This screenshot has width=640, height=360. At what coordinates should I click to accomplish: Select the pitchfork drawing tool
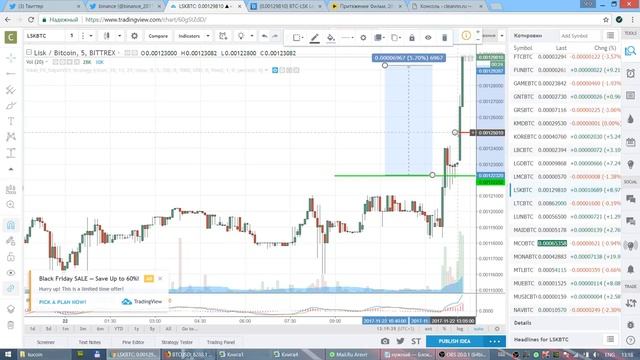point(11,89)
